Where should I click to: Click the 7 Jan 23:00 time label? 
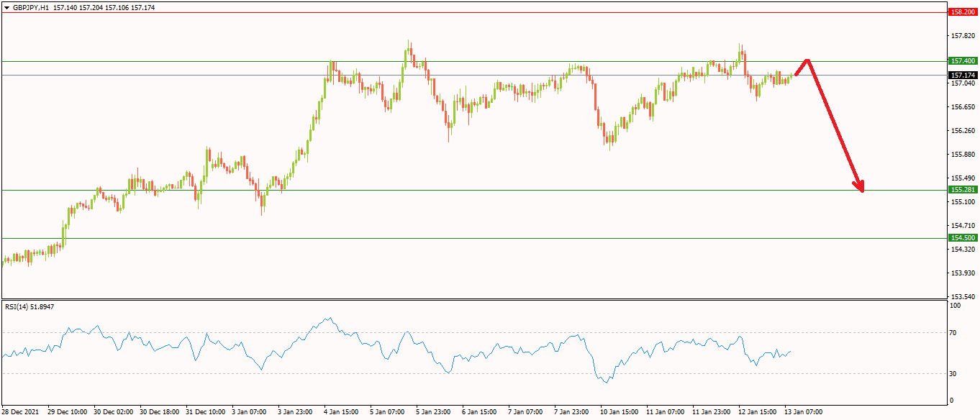pos(572,412)
